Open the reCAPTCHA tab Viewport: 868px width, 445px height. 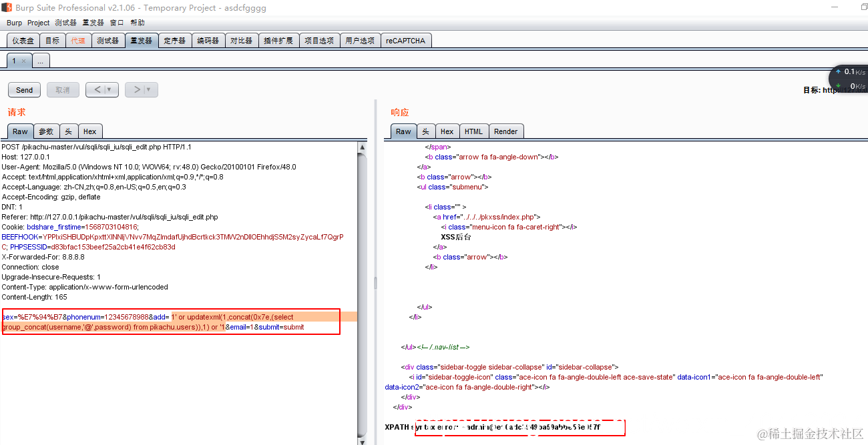click(x=405, y=41)
